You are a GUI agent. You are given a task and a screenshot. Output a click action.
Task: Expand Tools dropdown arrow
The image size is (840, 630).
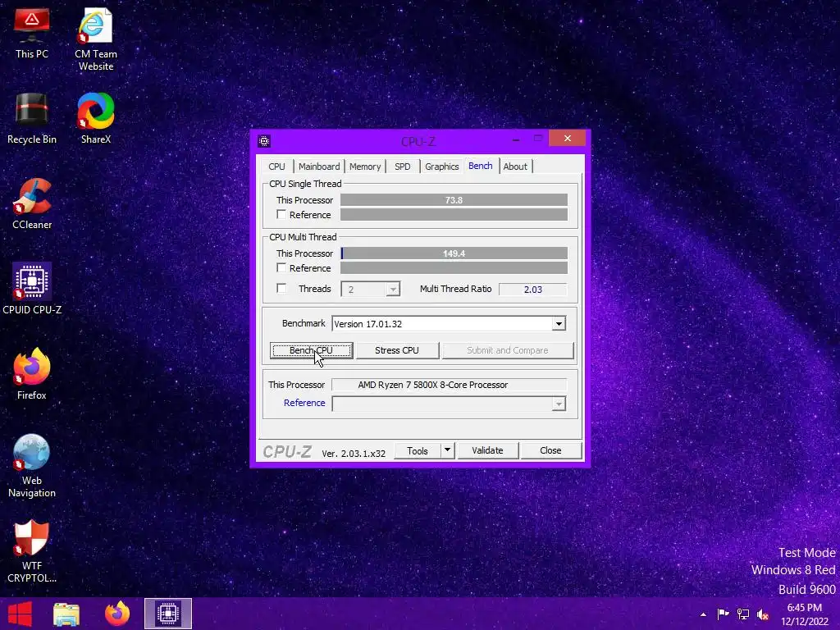(x=447, y=450)
